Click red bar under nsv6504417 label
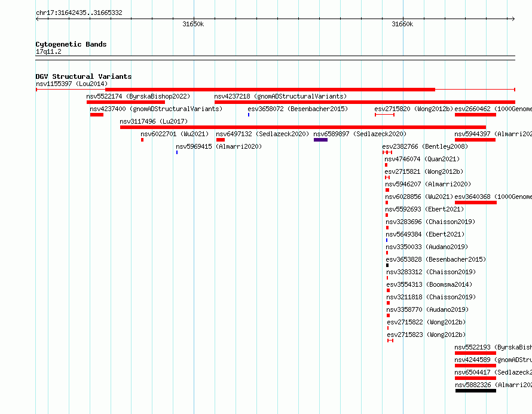Viewport: 532px width, 414px height. pos(475,378)
